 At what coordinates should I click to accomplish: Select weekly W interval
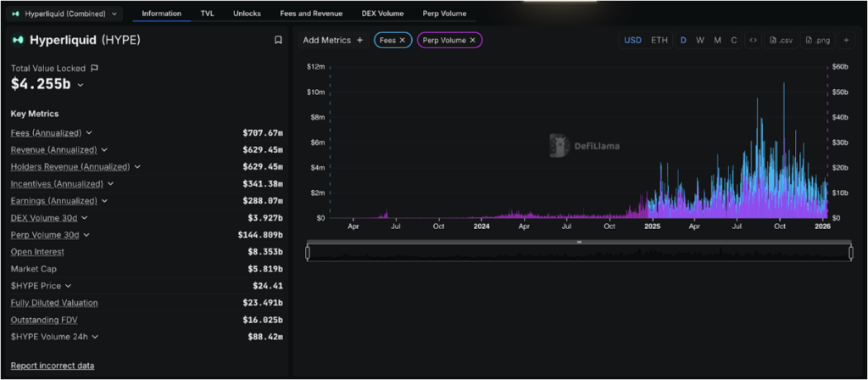[x=700, y=40]
